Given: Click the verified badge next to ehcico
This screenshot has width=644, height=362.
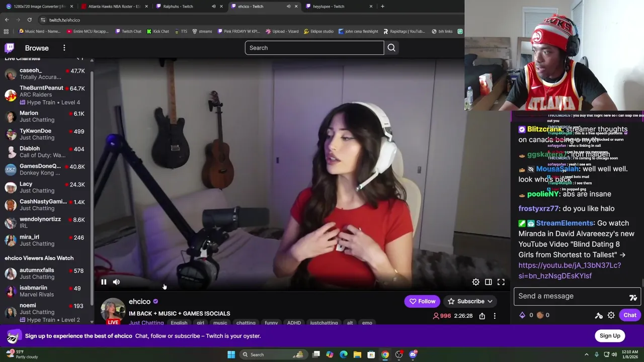Looking at the screenshot, I should 155,301.
